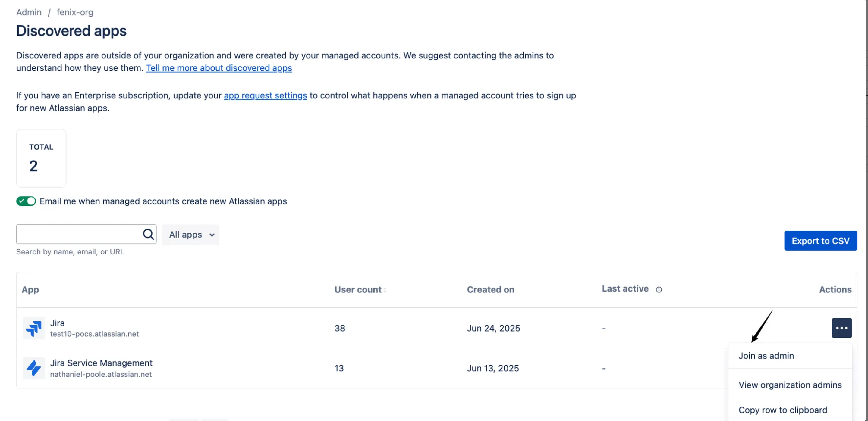Pick Copy row to clipboard option
The image size is (868, 421).
click(x=782, y=410)
